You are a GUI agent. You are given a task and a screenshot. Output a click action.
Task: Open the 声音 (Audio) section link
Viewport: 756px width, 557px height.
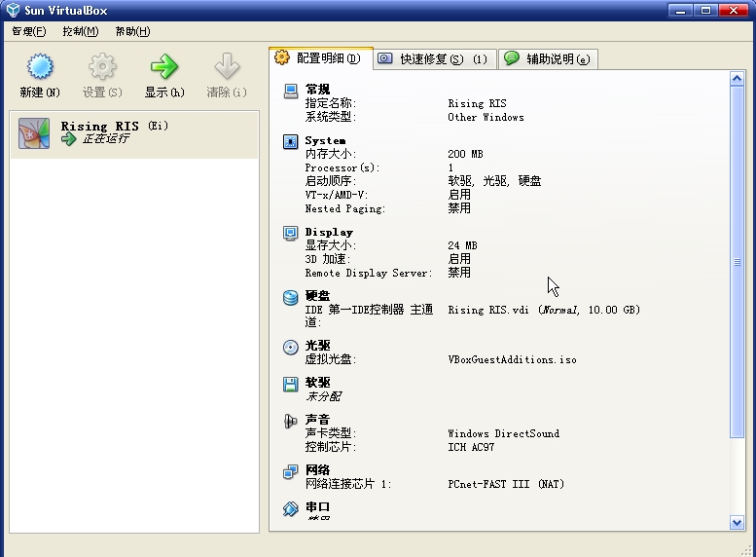tap(317, 420)
